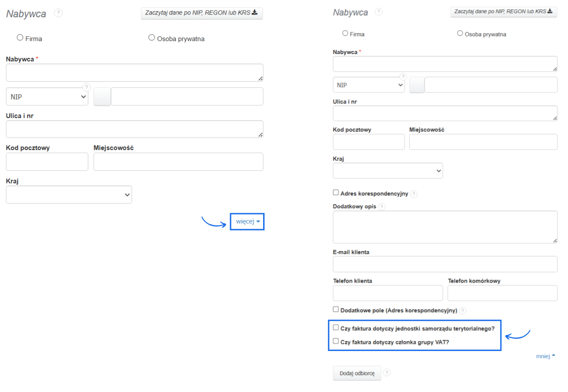Expand form with the więcej link
568x392 pixels.
[x=247, y=221]
